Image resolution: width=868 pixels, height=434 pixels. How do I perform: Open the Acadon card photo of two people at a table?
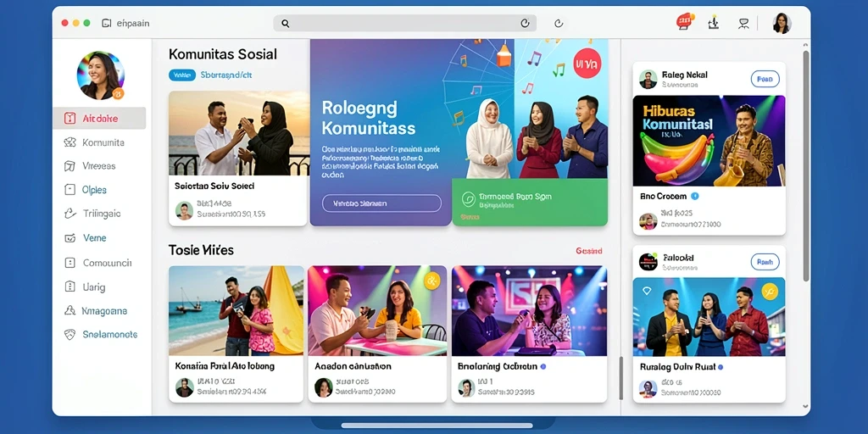(x=377, y=310)
